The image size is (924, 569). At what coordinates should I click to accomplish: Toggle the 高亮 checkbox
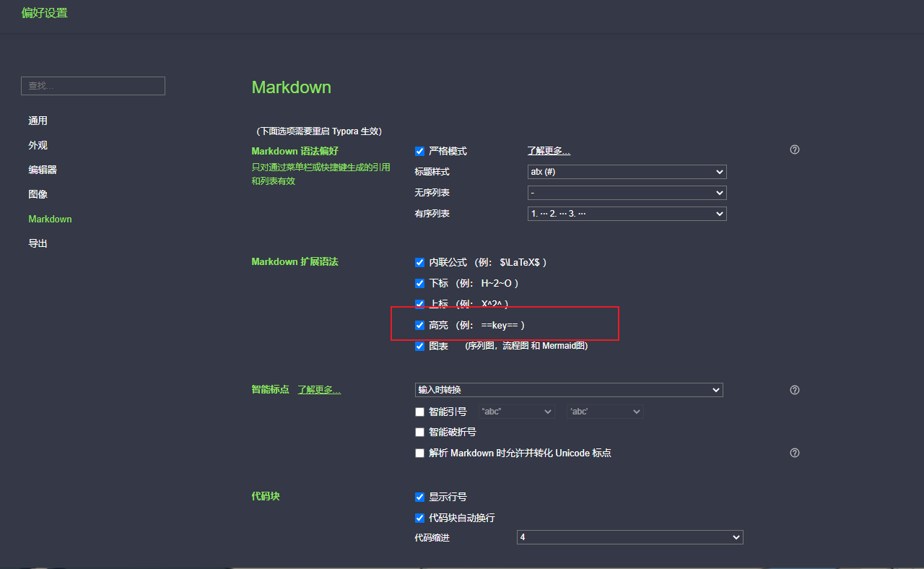[419, 325]
